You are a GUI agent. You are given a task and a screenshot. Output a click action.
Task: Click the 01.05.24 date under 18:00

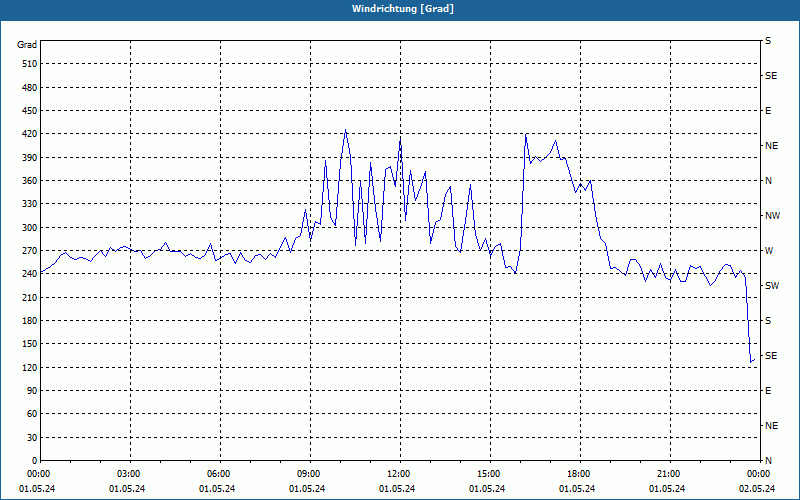(x=577, y=489)
